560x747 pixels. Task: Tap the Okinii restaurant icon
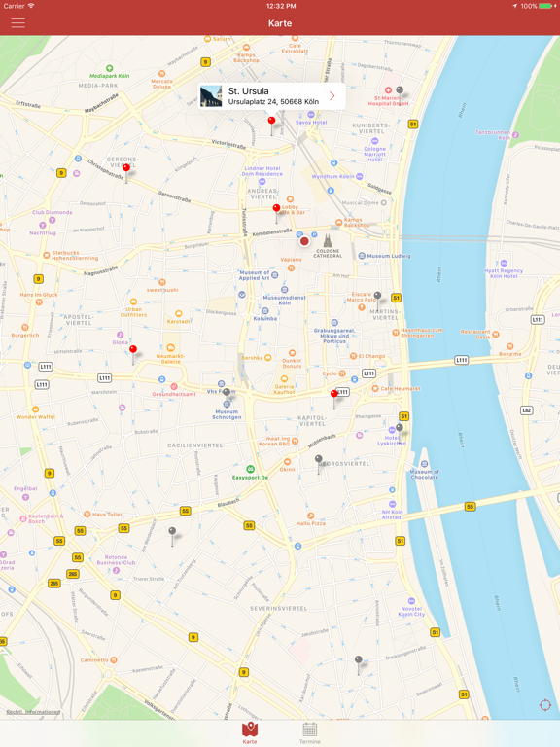(x=287, y=462)
